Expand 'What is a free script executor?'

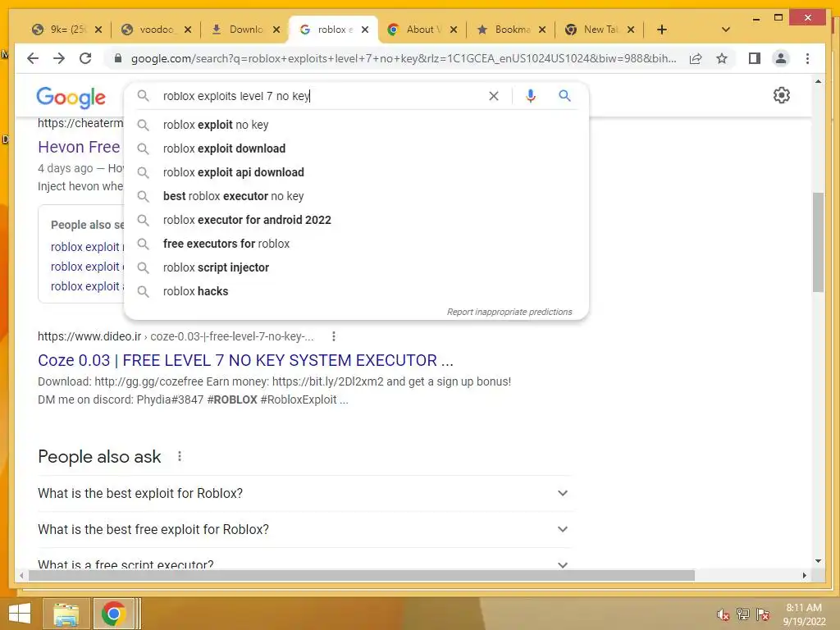(304, 563)
